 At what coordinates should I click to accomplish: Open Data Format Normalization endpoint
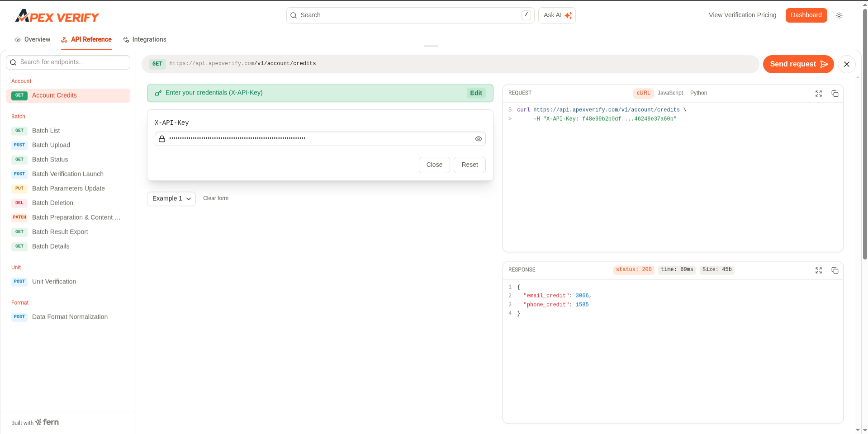tap(68, 317)
